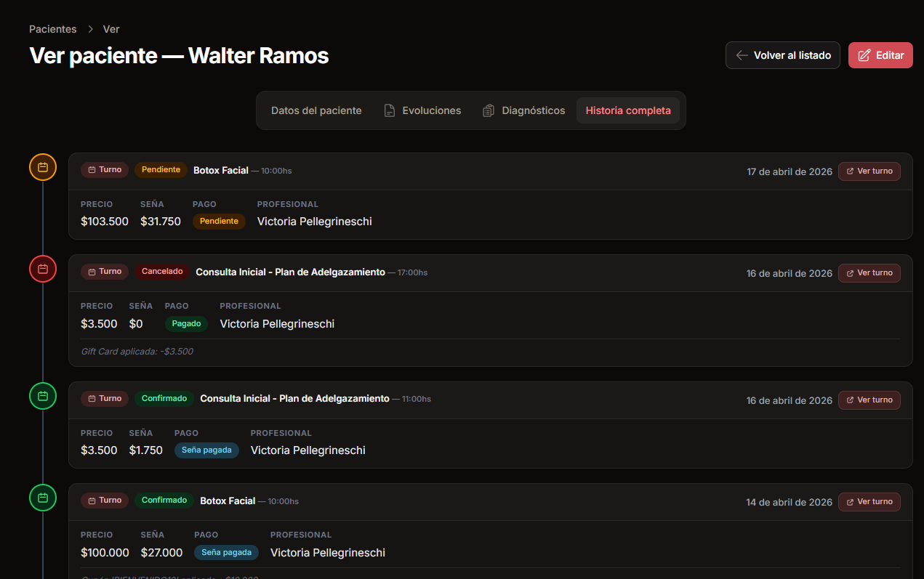Screen dimensions: 924x579
Task: Click the left arrow icon in Volver al listado
Action: (742, 55)
